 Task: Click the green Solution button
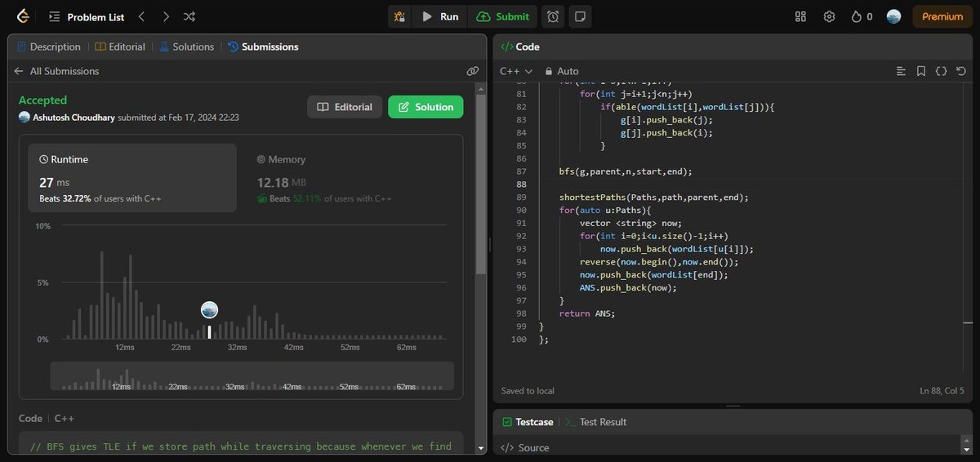click(425, 107)
